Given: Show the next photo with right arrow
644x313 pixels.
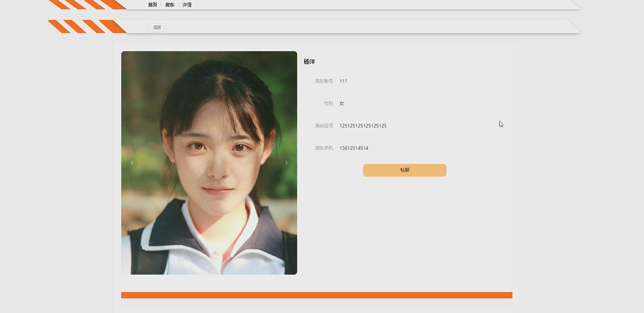Looking at the screenshot, I should 287,163.
